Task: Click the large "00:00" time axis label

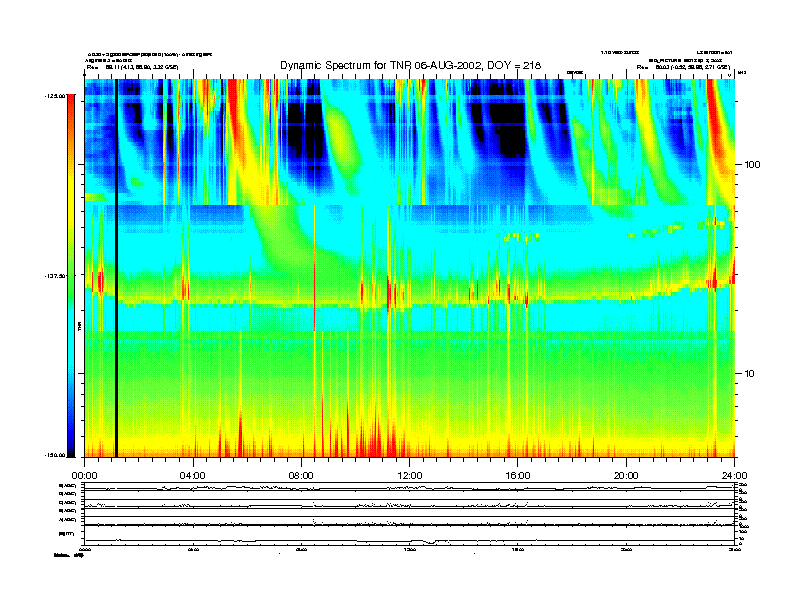Action: [x=84, y=476]
